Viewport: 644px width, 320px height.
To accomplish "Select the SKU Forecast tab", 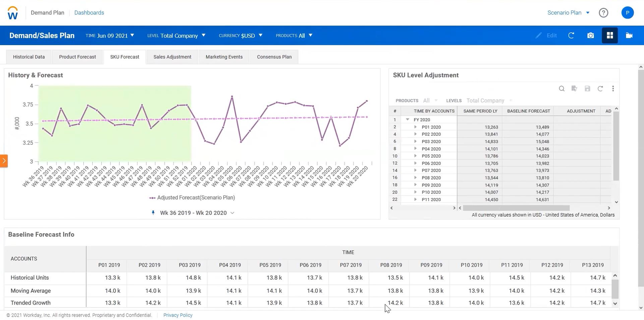I will click(x=125, y=57).
